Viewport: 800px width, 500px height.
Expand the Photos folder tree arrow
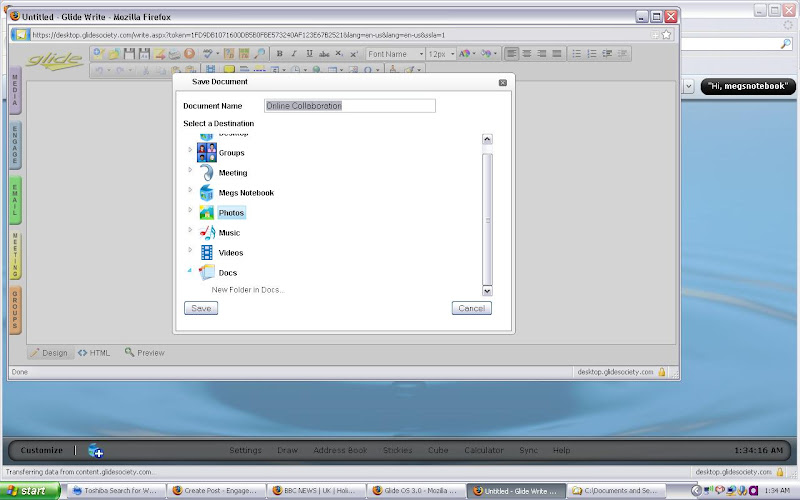190,211
